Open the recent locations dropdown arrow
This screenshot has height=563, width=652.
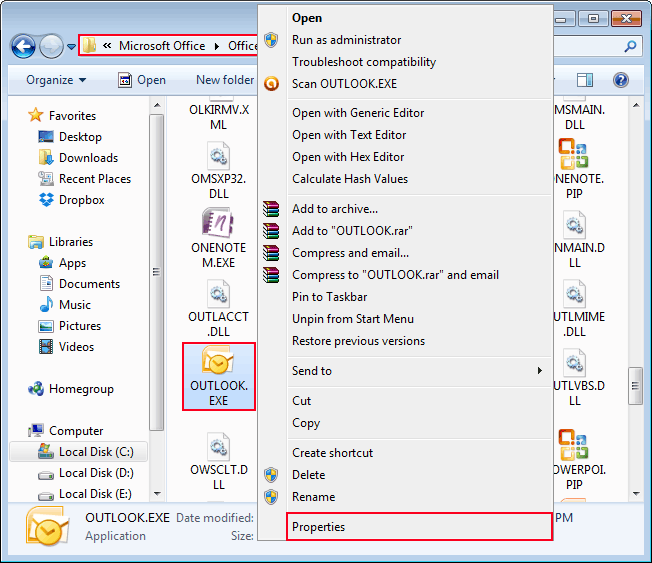72,47
